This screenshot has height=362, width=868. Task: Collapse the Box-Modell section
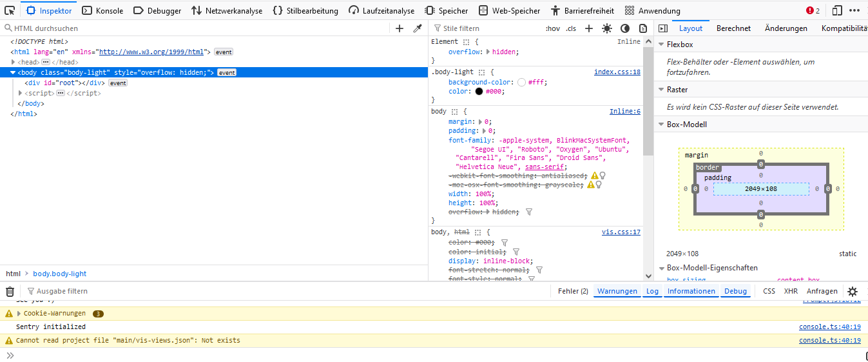click(x=661, y=125)
